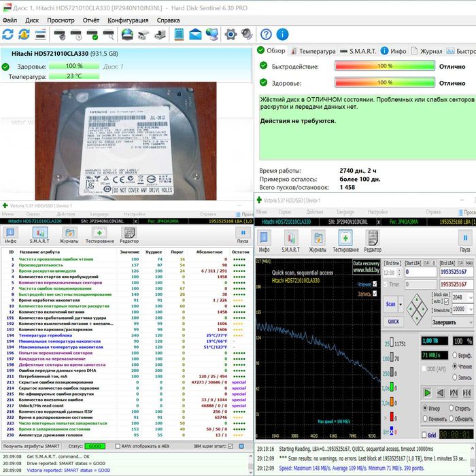Open the Завершить dropdown
The height and width of the screenshot is (476, 476).
click(x=452, y=322)
